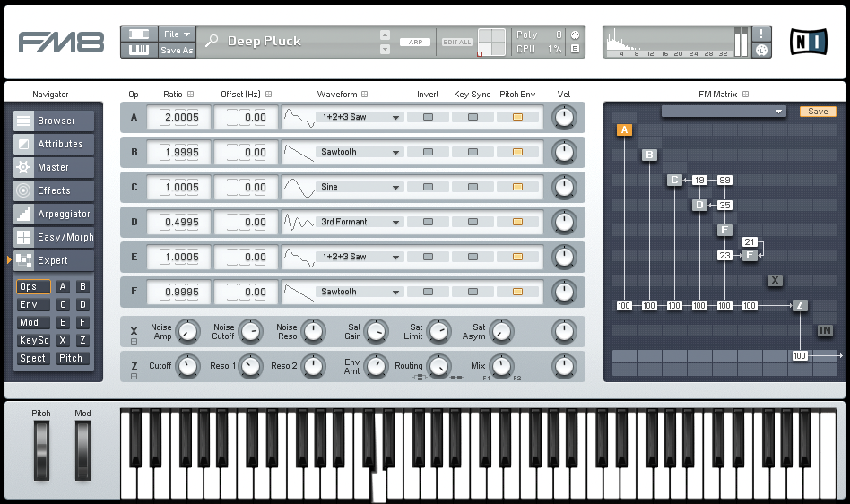
Task: Switch to the Env tab
Action: tap(33, 305)
